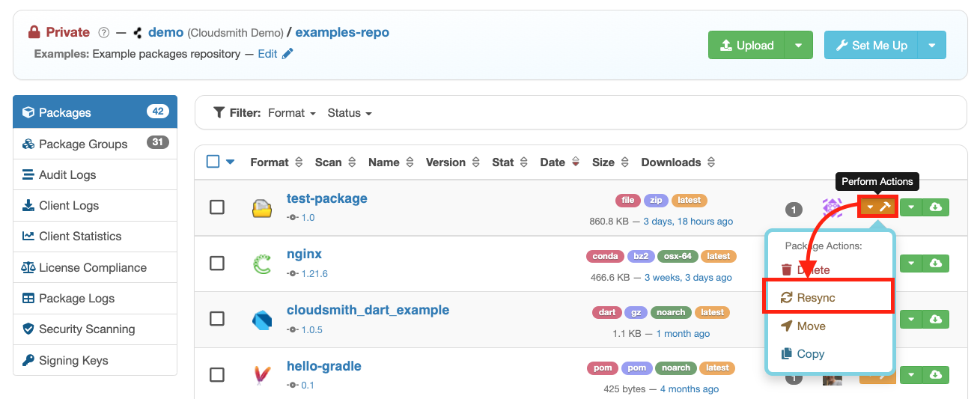Open the Format filter dropdown
Viewport: 980px width, 399px height.
click(292, 113)
